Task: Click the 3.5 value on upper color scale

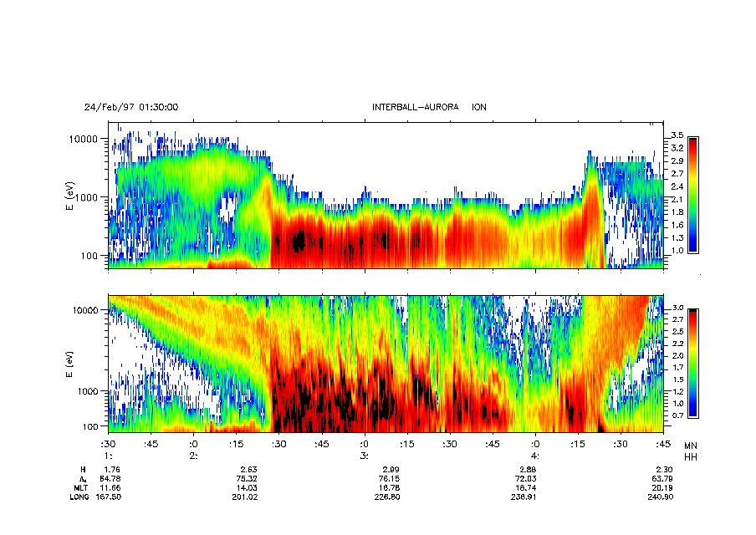Action: [677, 135]
